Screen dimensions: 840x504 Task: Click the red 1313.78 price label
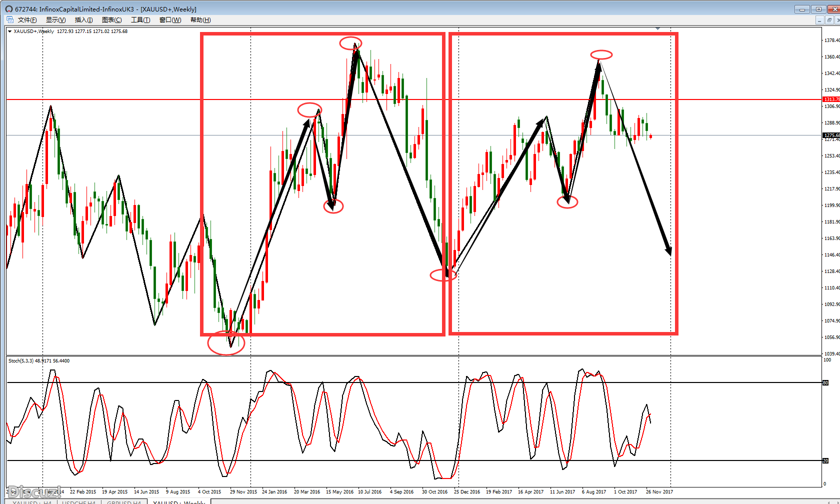[x=831, y=99]
